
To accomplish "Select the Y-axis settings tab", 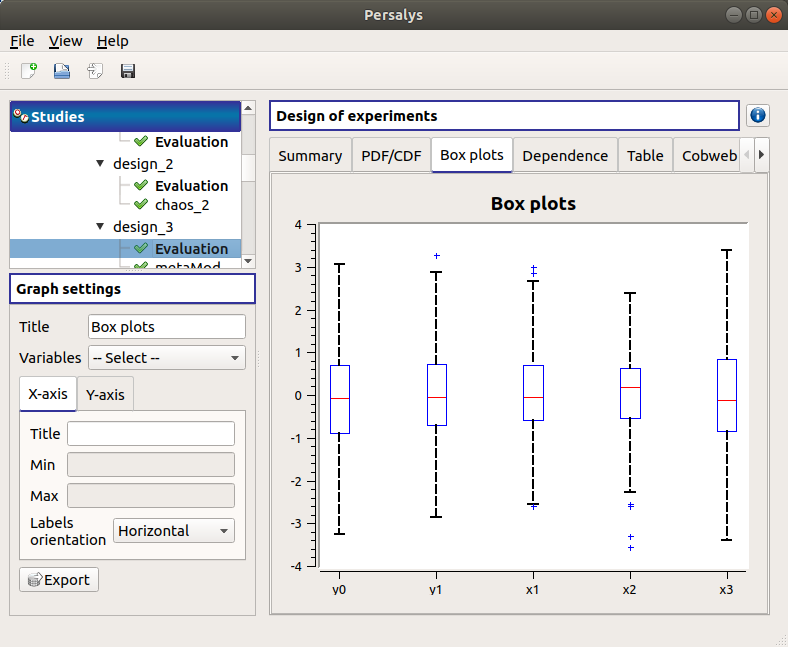I will point(105,395).
